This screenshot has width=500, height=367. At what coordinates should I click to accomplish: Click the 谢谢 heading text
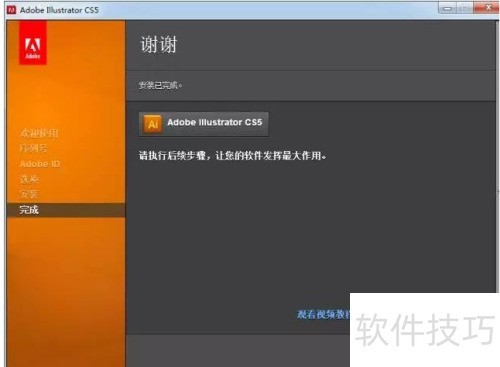[x=159, y=44]
